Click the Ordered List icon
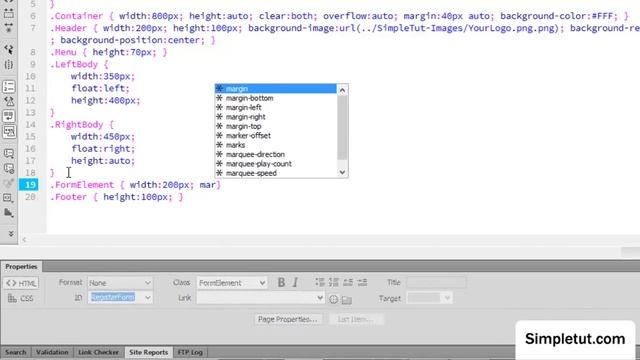 click(x=334, y=282)
